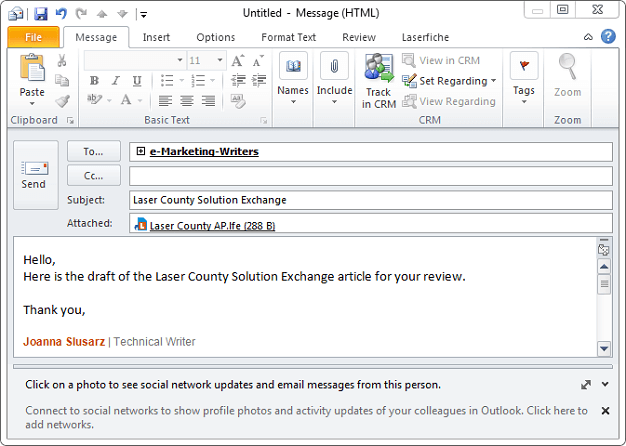Click View Regarding

(x=449, y=101)
